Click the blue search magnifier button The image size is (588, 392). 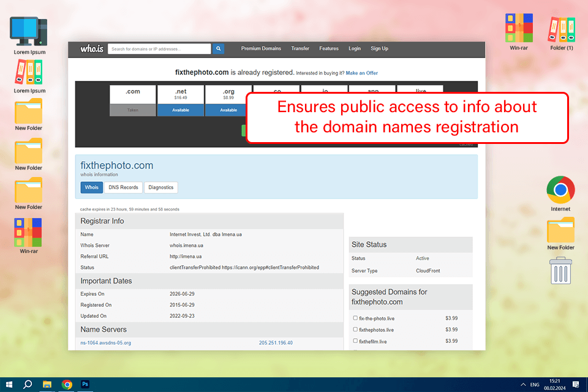click(218, 49)
